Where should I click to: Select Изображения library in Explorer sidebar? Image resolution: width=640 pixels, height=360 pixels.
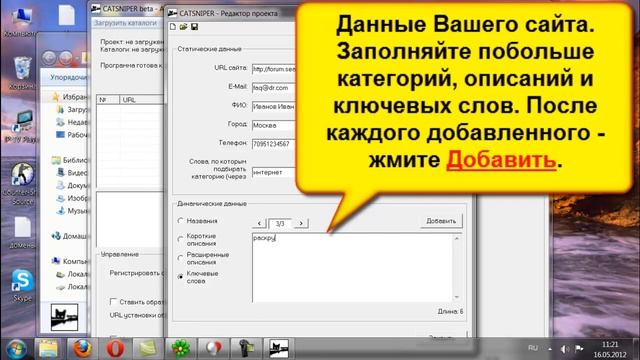point(72,198)
